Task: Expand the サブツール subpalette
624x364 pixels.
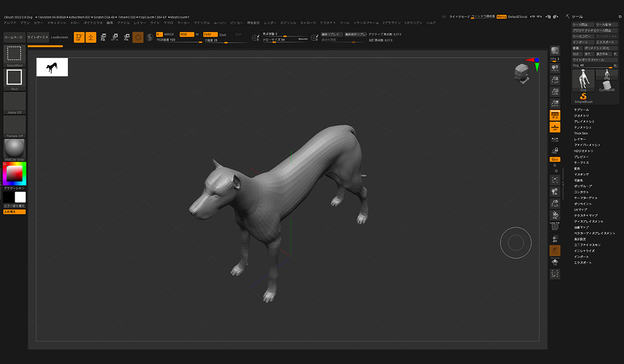Action: tap(581, 110)
